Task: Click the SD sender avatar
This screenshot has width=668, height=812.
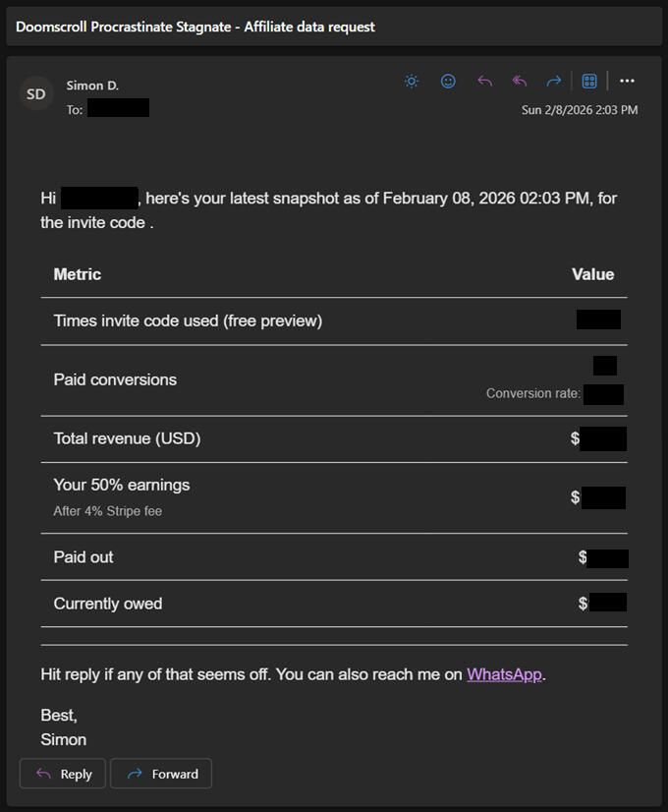Action: click(36, 94)
